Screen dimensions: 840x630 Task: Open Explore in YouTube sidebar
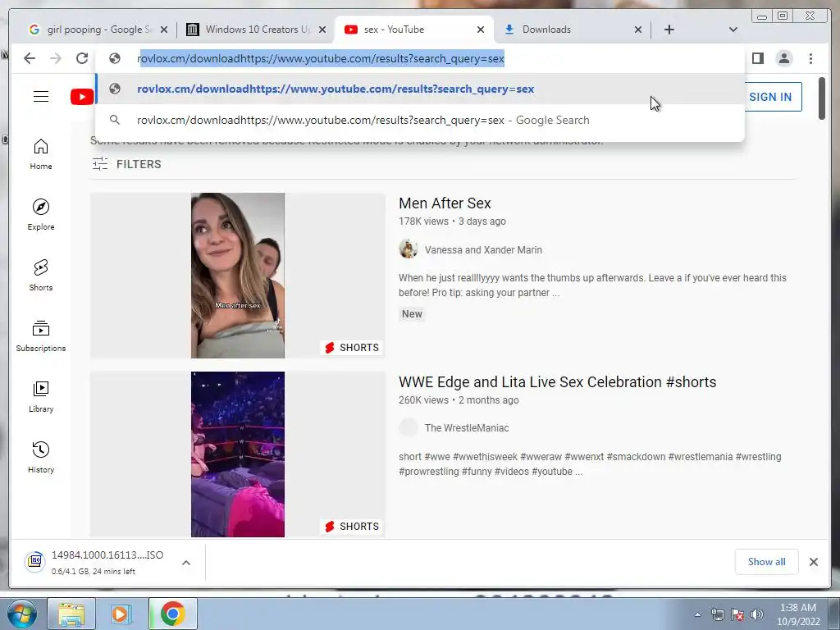[41, 215]
